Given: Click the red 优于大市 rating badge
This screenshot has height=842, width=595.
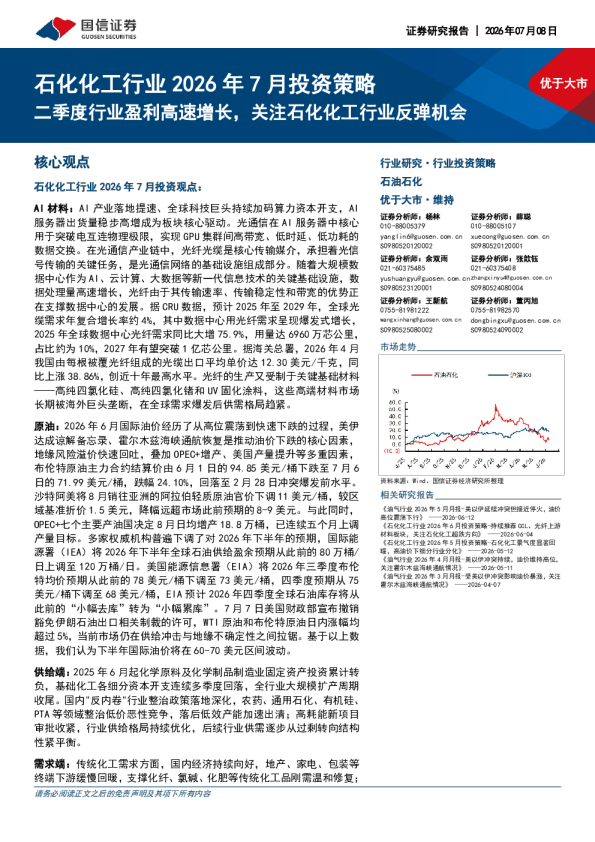Looking at the screenshot, I should (563, 83).
